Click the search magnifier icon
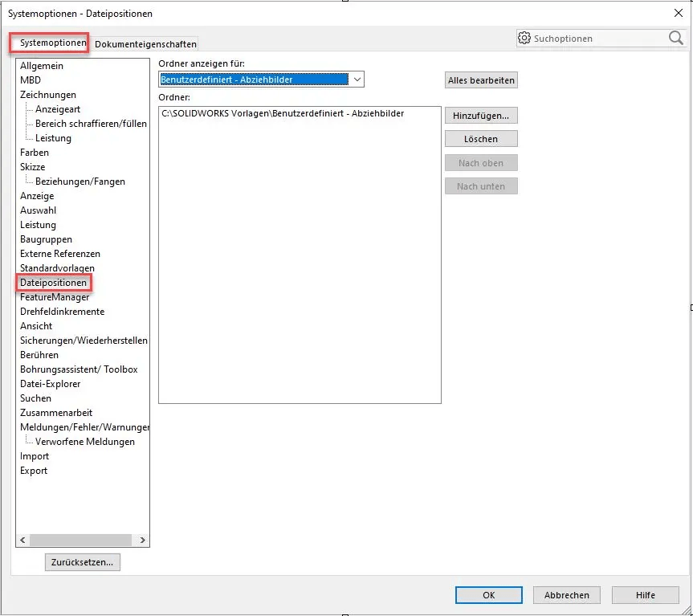This screenshot has height=616, width=693. [675, 38]
